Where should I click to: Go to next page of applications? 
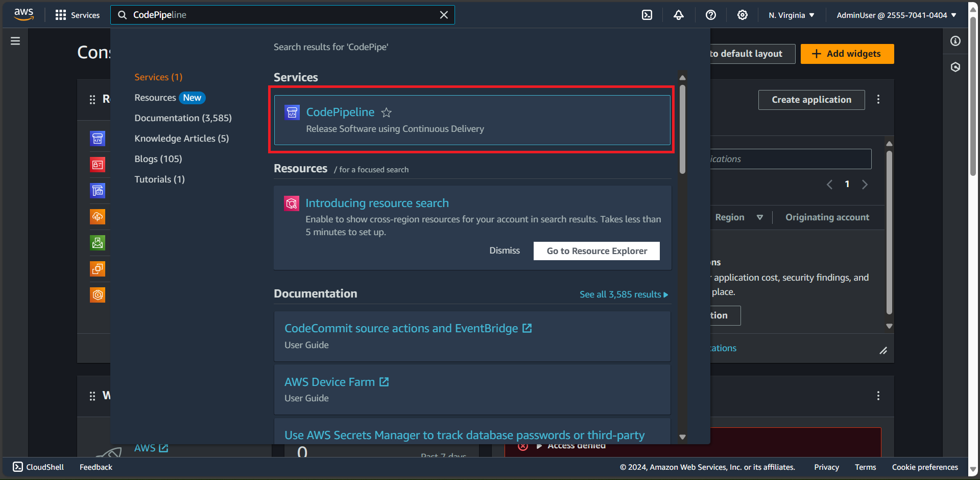click(x=865, y=185)
